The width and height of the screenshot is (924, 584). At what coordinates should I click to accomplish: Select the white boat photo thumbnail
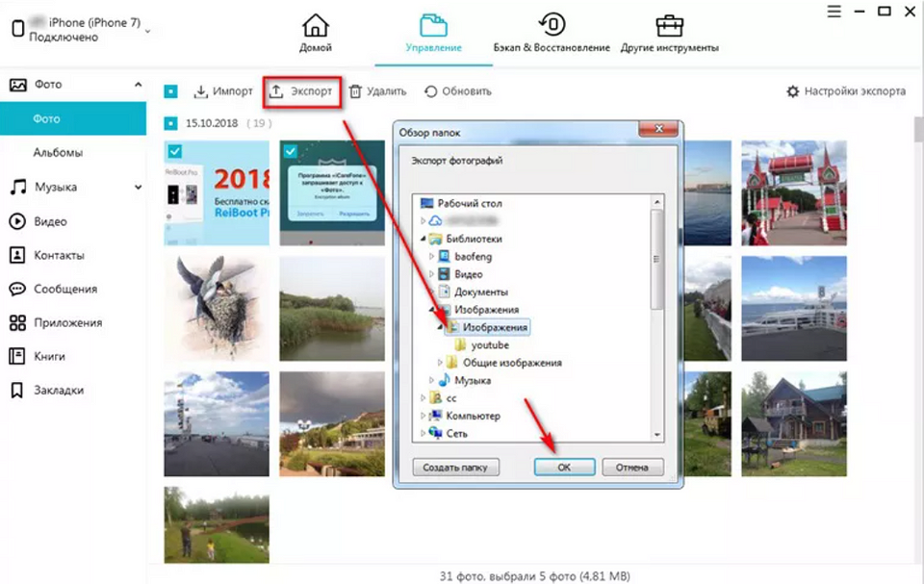pyautogui.click(x=794, y=308)
